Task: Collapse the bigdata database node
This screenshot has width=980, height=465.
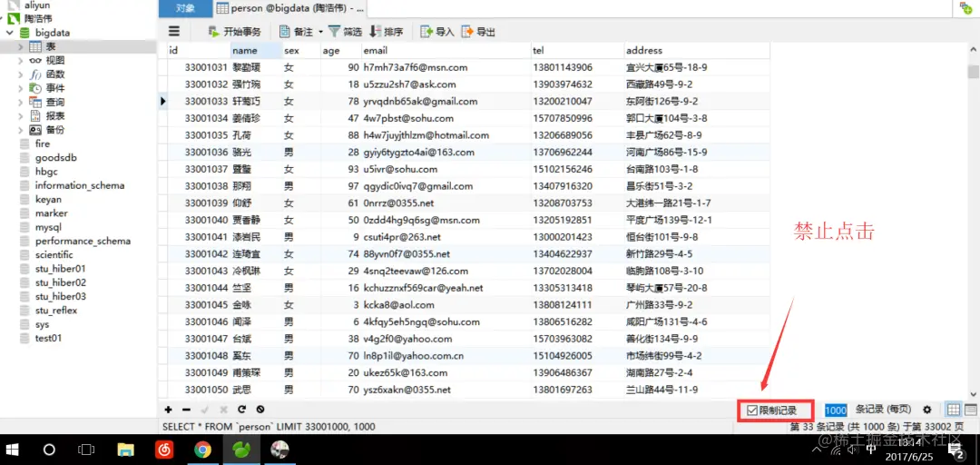Action: pyautogui.click(x=9, y=33)
